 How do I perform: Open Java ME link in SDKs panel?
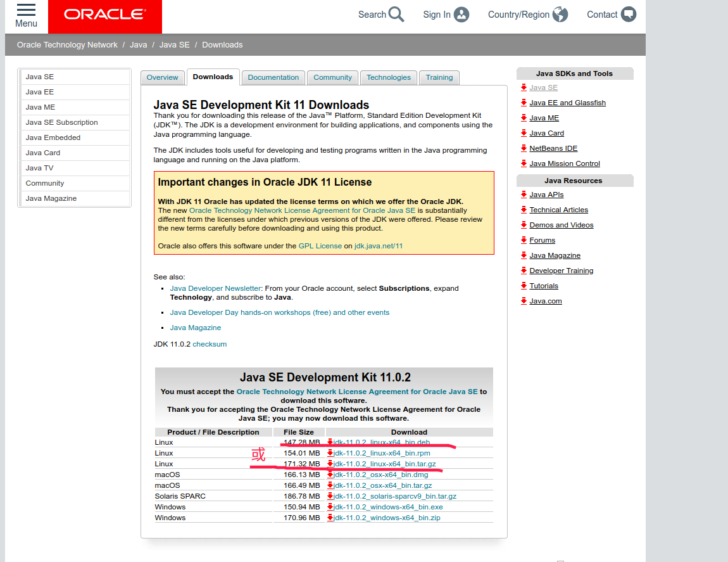click(544, 118)
